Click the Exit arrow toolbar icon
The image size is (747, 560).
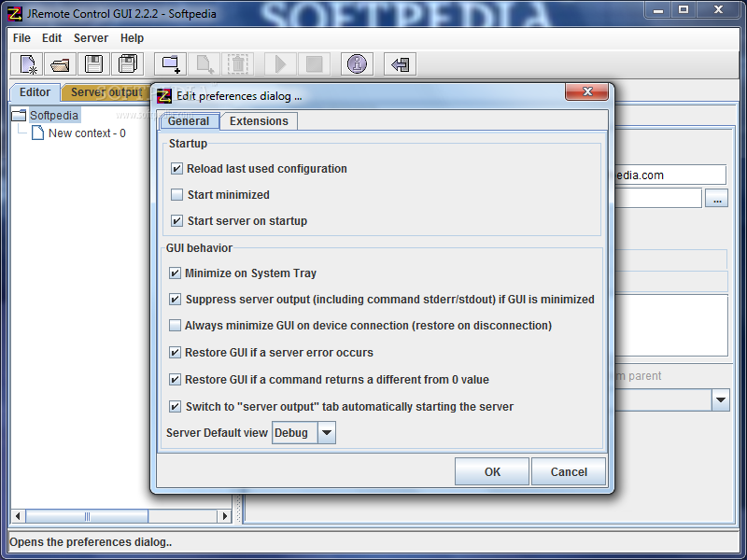[401, 63]
